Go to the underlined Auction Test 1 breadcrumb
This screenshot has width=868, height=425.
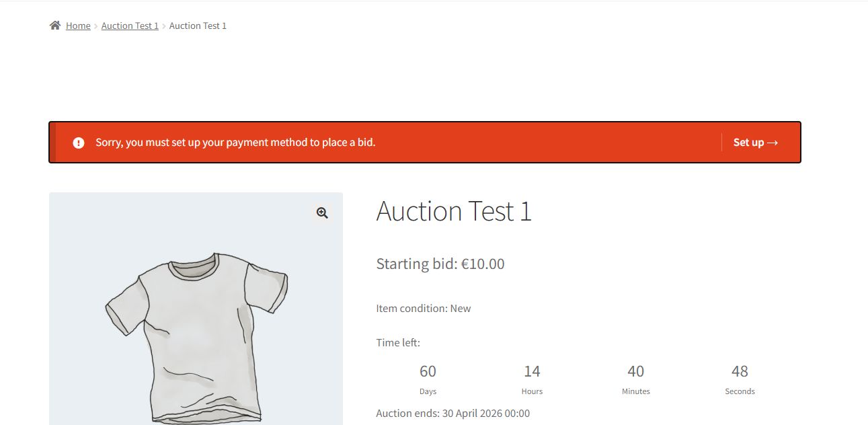[x=130, y=26]
